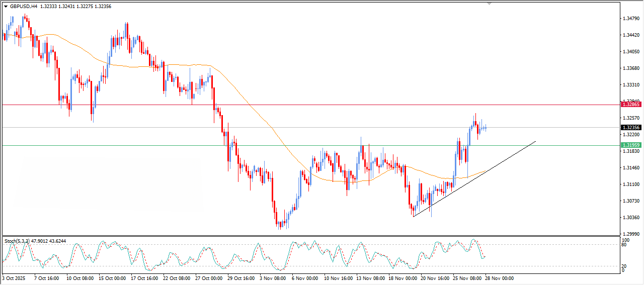Screen dimensions: 644x285
Task: Click the 1.31100 price axis label
Action: (x=631, y=184)
